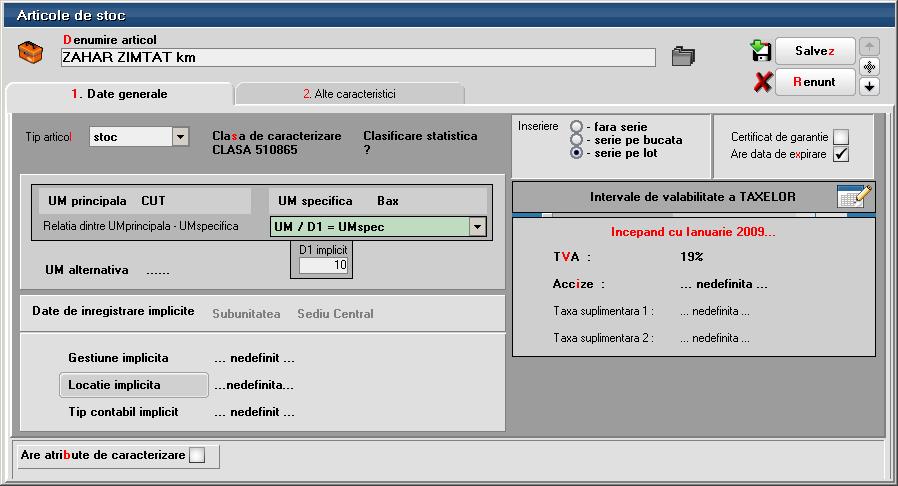Click the Locatie implicita button

pos(134,385)
